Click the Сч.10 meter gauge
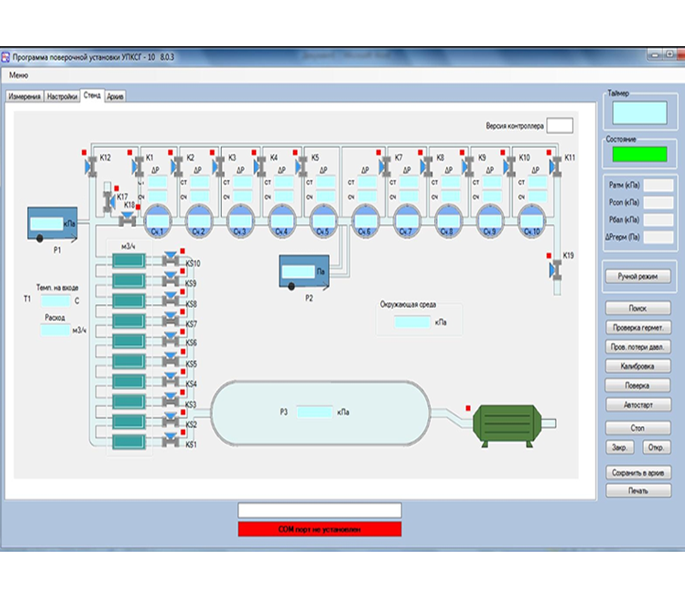The height and width of the screenshot is (616, 685). [530, 220]
